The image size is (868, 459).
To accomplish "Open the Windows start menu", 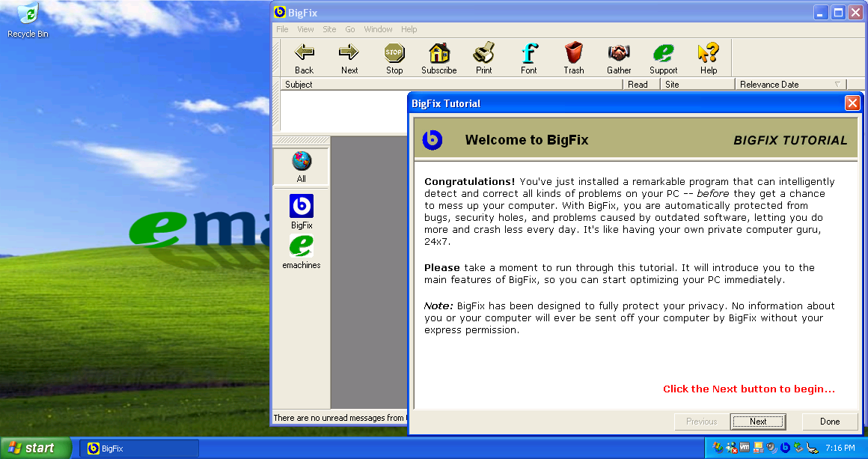I will (x=36, y=448).
